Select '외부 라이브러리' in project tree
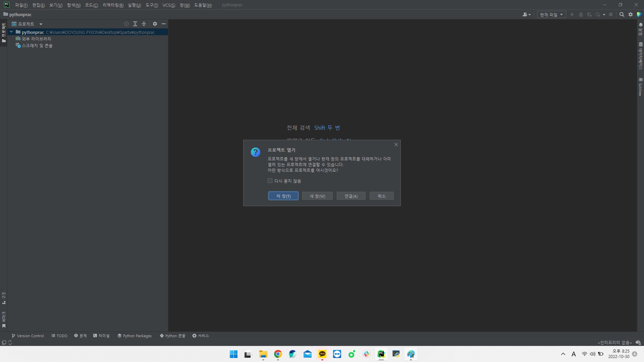 tap(37, 39)
